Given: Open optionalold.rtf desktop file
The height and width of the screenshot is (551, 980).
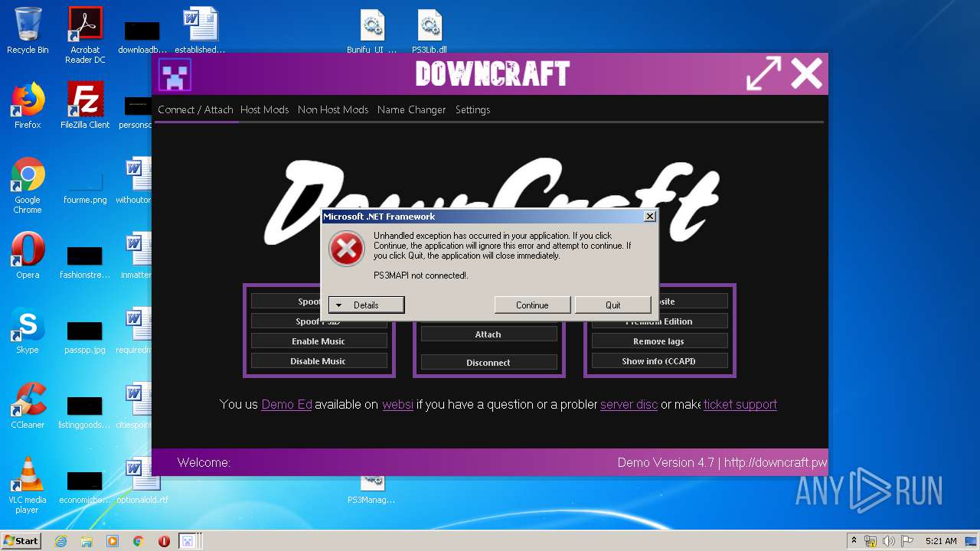Looking at the screenshot, I should [142, 482].
